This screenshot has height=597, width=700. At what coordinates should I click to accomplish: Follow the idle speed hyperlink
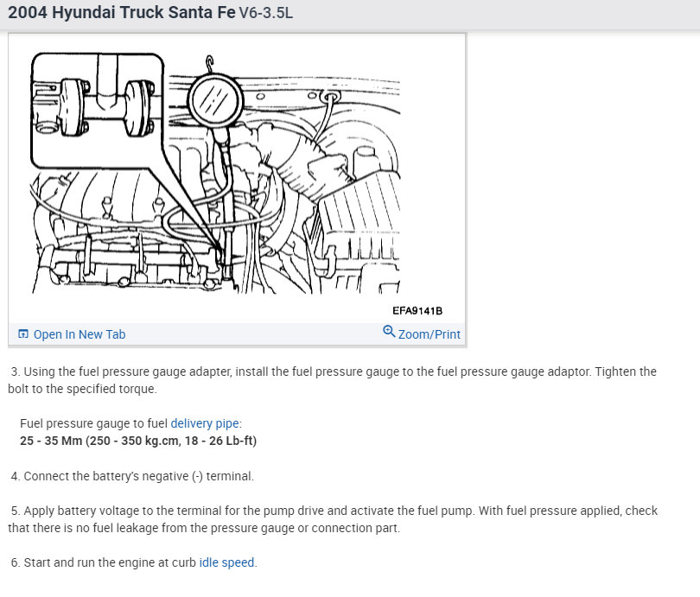226,562
